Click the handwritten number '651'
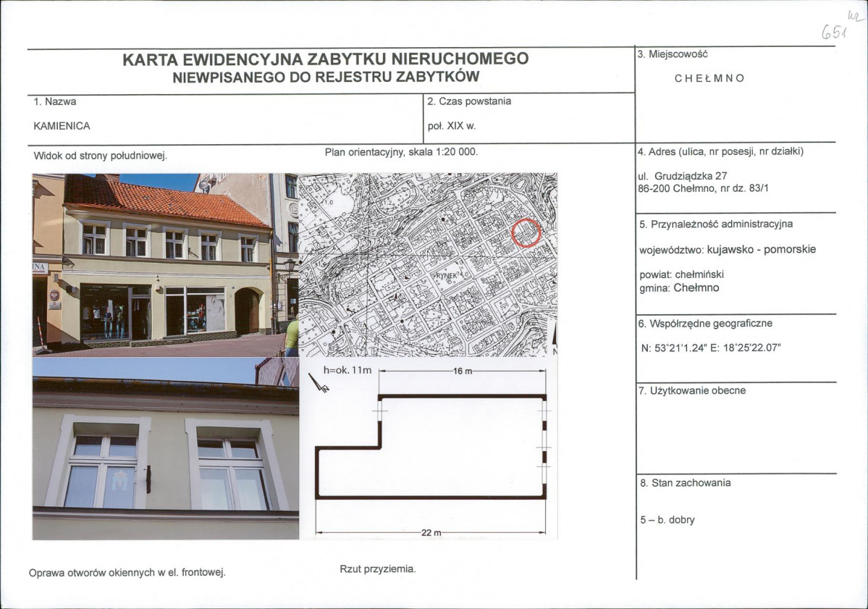The width and height of the screenshot is (868, 609). [x=835, y=32]
